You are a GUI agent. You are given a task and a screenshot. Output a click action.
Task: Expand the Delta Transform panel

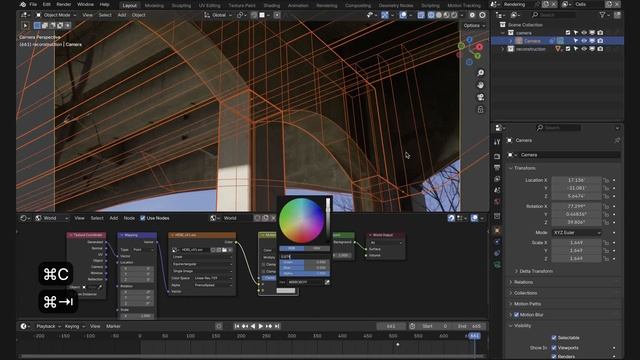coord(534,271)
